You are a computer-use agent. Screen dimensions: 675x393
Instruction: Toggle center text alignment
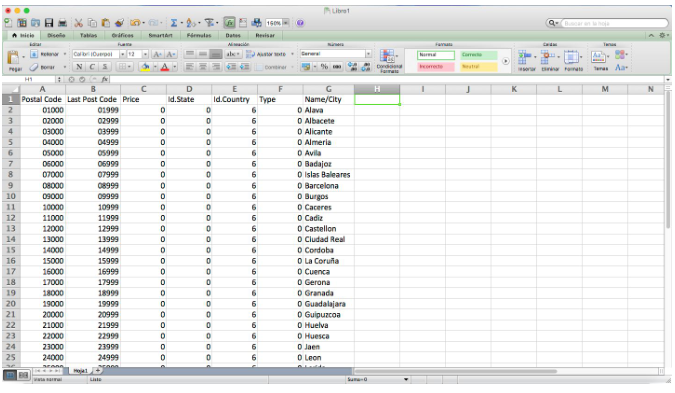coord(203,67)
